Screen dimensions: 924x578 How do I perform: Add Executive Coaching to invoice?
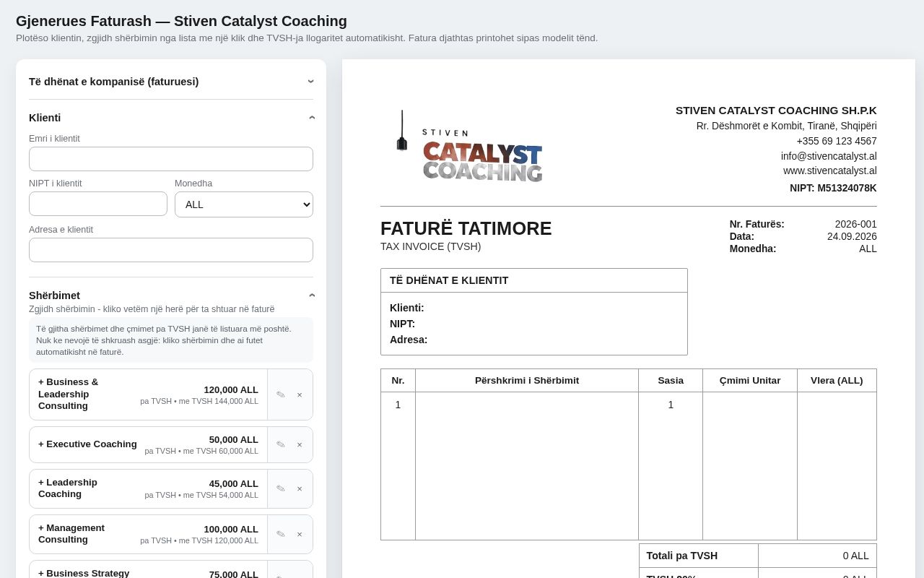[x=148, y=444]
